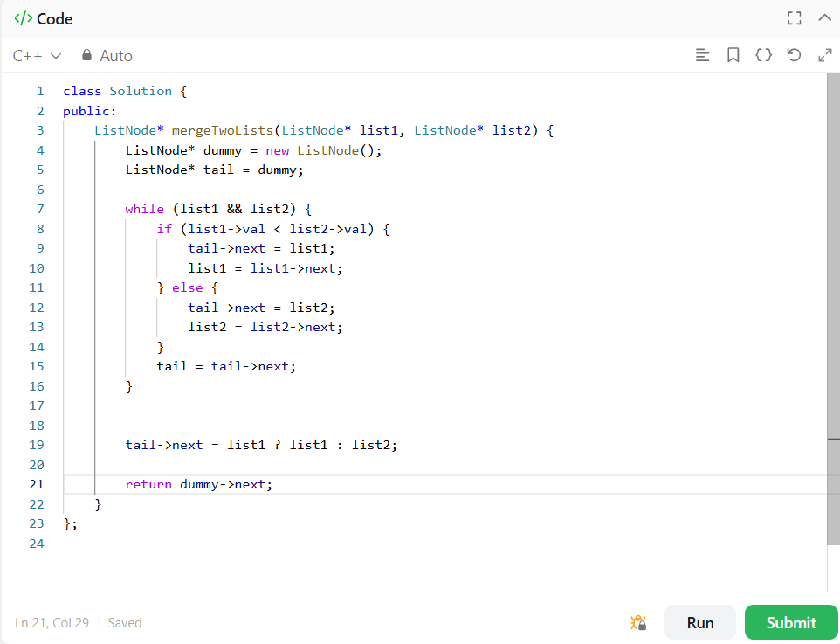Run the code
840x644 pixels.
tap(700, 622)
